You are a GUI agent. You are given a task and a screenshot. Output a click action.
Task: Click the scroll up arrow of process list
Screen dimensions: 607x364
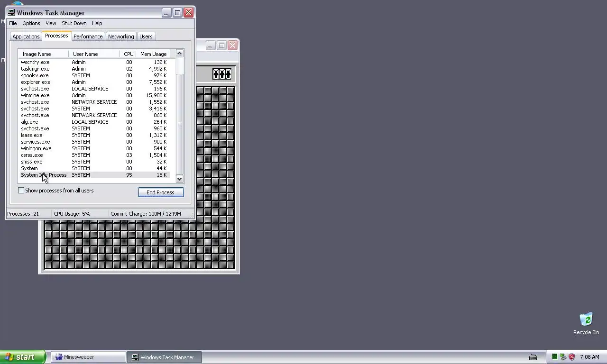(179, 54)
